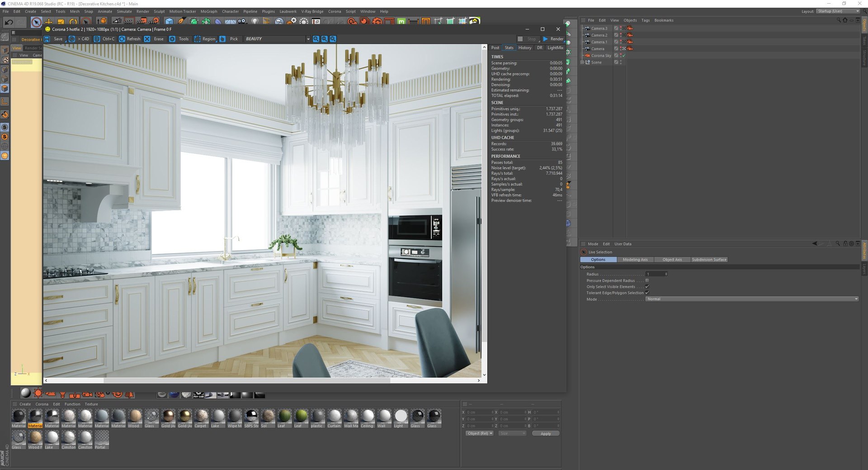Activate the Camera object's viewfinder toggle

pos(624,48)
